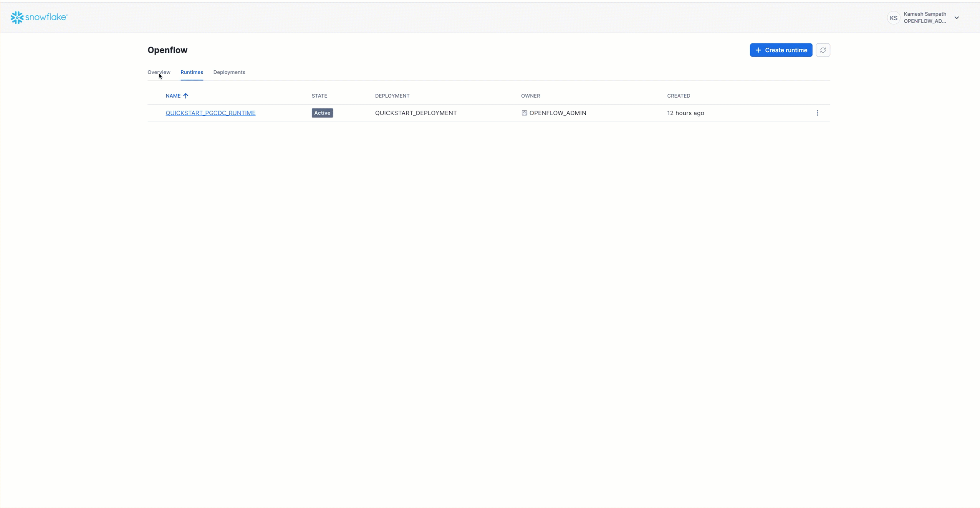This screenshot has width=980, height=508.
Task: Open the three-dot row actions menu
Action: 817,113
